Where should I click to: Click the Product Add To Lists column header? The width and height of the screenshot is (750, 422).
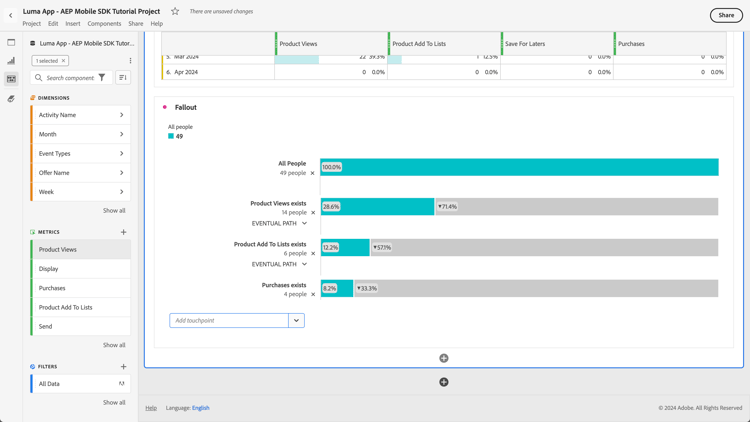(444, 44)
